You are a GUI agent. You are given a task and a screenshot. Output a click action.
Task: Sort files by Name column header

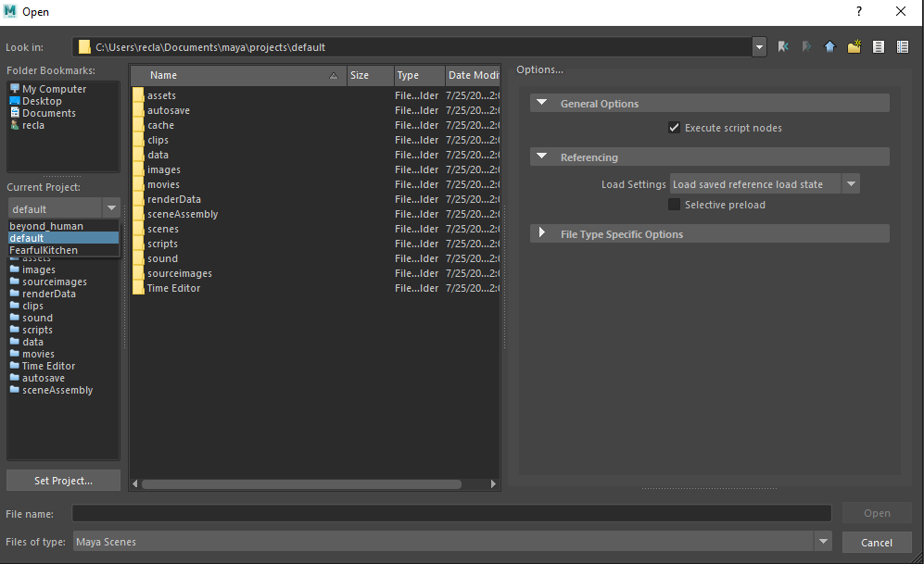(x=239, y=75)
